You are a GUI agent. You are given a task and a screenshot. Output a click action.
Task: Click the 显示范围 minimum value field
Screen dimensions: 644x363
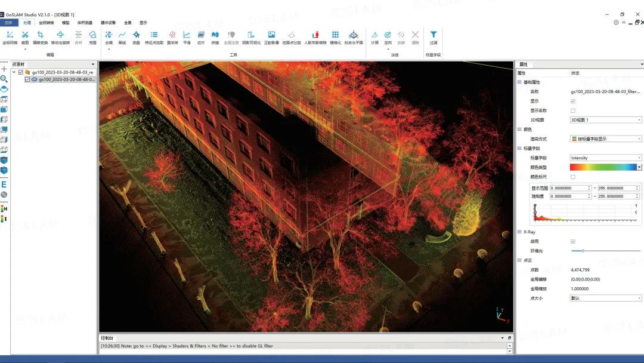coord(570,188)
